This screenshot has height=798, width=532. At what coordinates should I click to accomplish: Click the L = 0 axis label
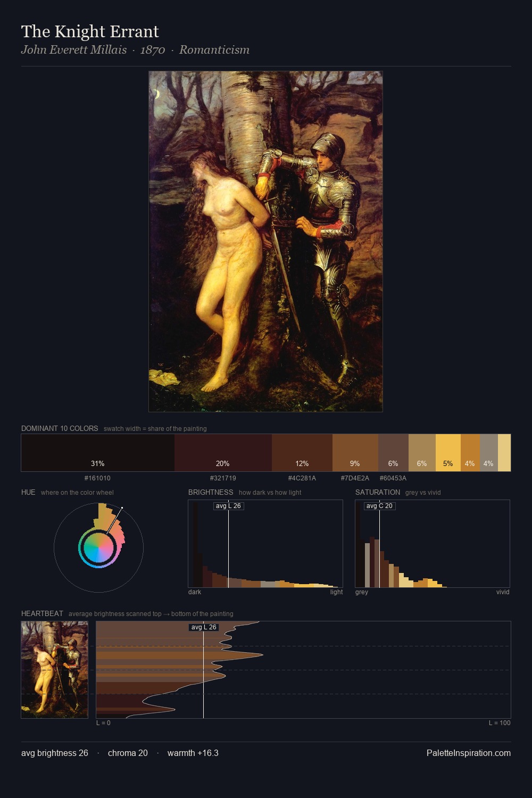[x=103, y=723]
